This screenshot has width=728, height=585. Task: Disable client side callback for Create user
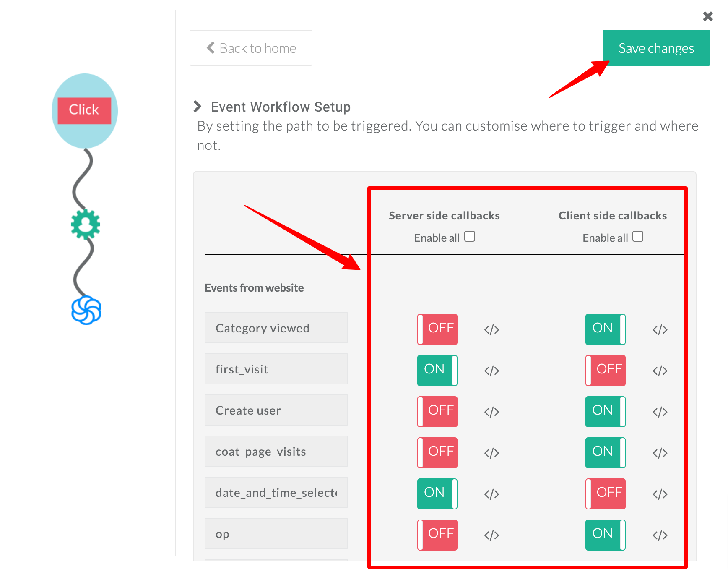(605, 412)
